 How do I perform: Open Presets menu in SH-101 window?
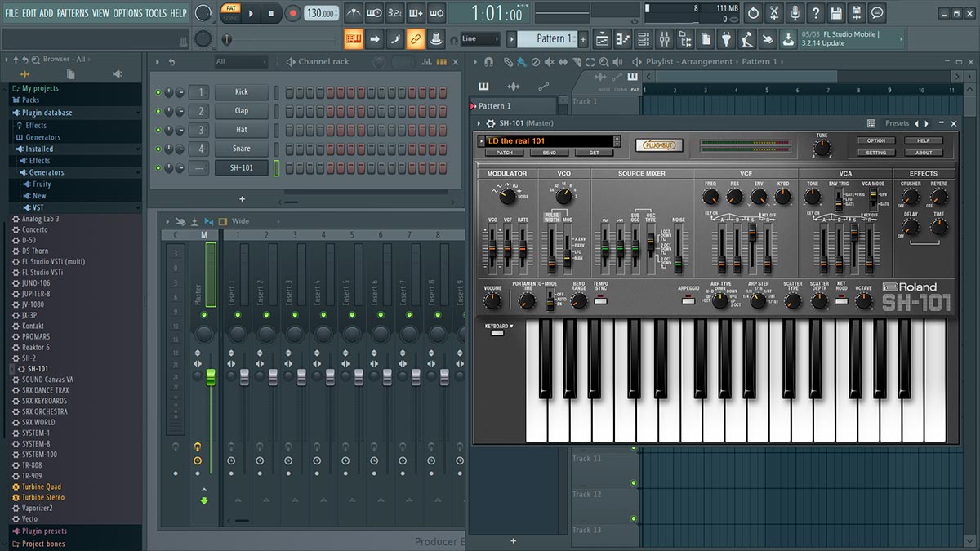(x=897, y=123)
